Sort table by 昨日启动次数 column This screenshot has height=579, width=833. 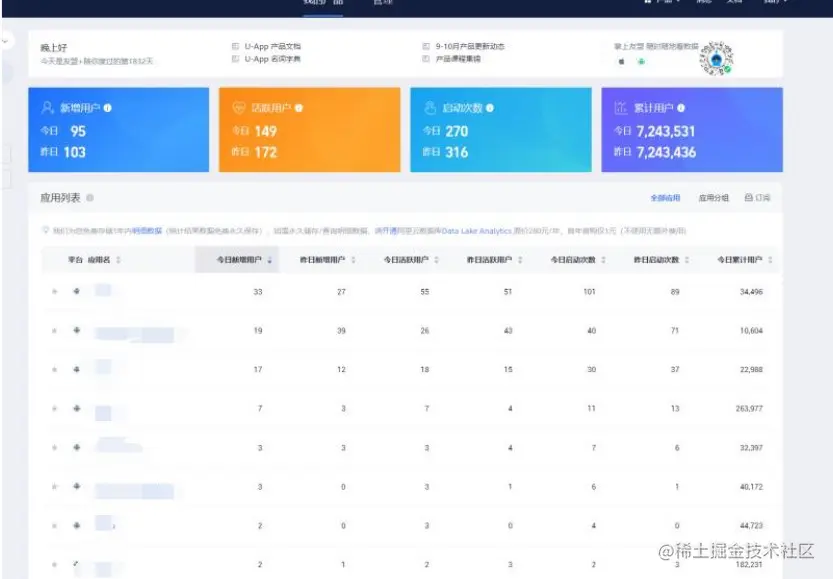click(x=687, y=260)
